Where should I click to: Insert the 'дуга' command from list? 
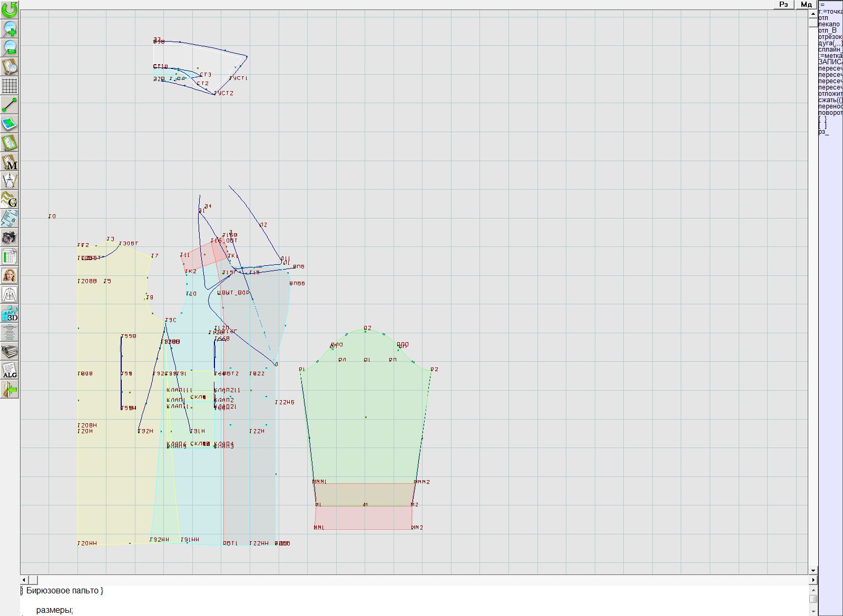point(830,43)
